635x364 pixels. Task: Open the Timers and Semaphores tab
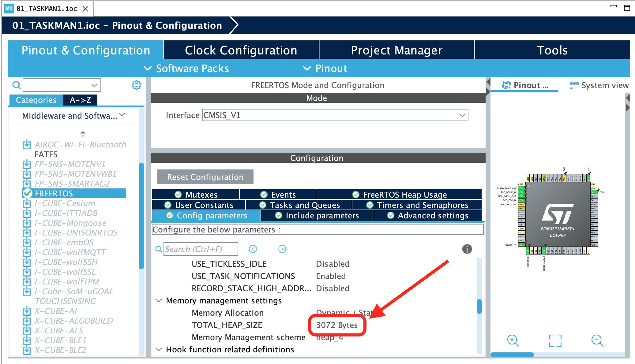pyautogui.click(x=417, y=205)
